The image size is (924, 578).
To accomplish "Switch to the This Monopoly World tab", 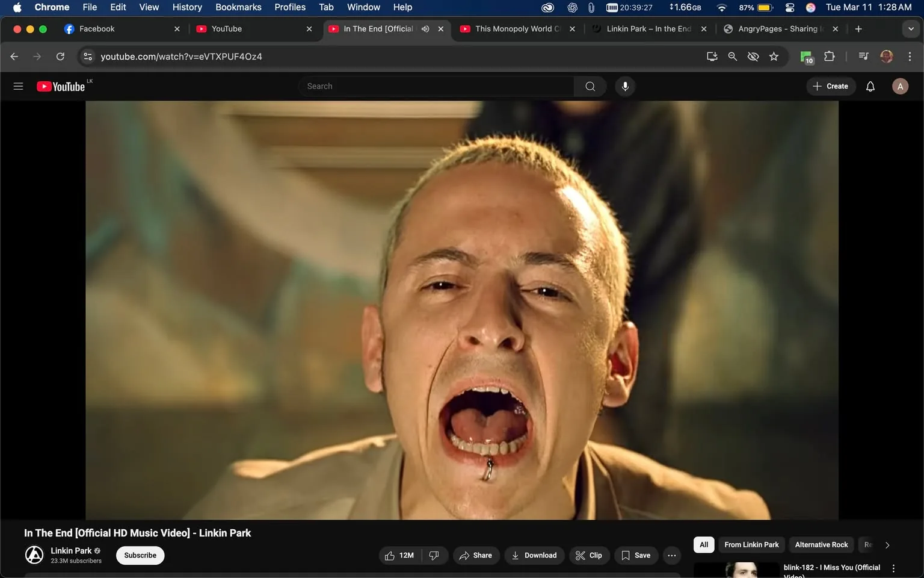I will [514, 28].
